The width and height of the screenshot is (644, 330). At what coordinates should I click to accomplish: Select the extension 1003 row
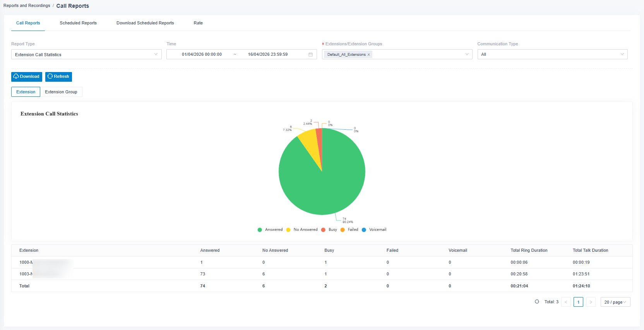(322, 274)
